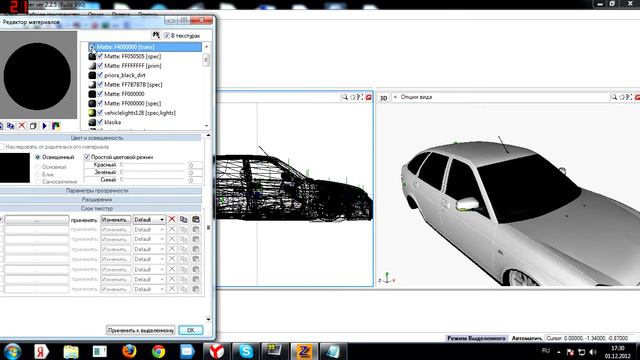Open Chrome from the taskbar
The width and height of the screenshot is (640, 360).
pos(158,351)
